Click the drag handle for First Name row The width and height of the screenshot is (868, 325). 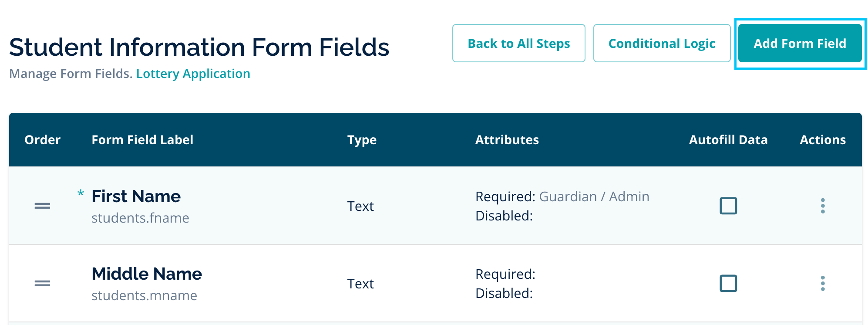42,206
